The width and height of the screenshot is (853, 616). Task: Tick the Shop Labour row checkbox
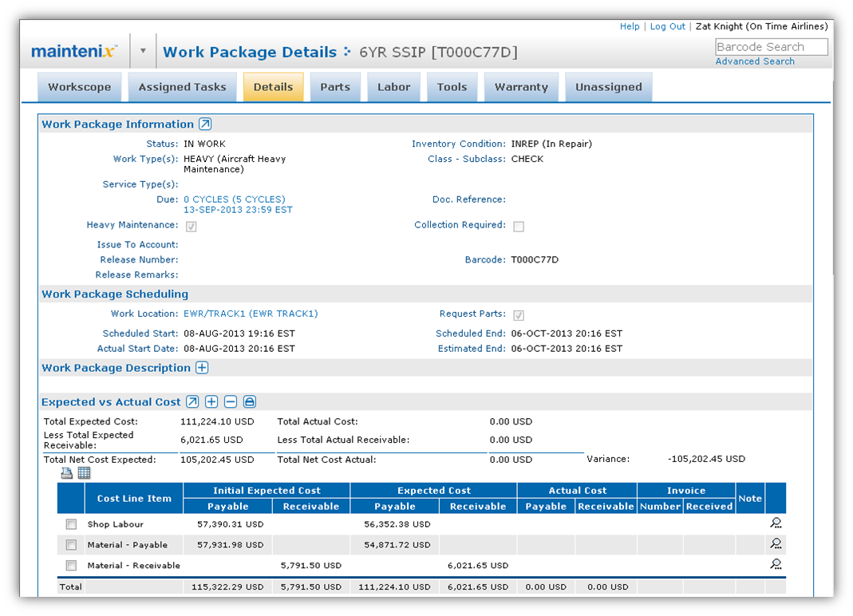pos(71,524)
